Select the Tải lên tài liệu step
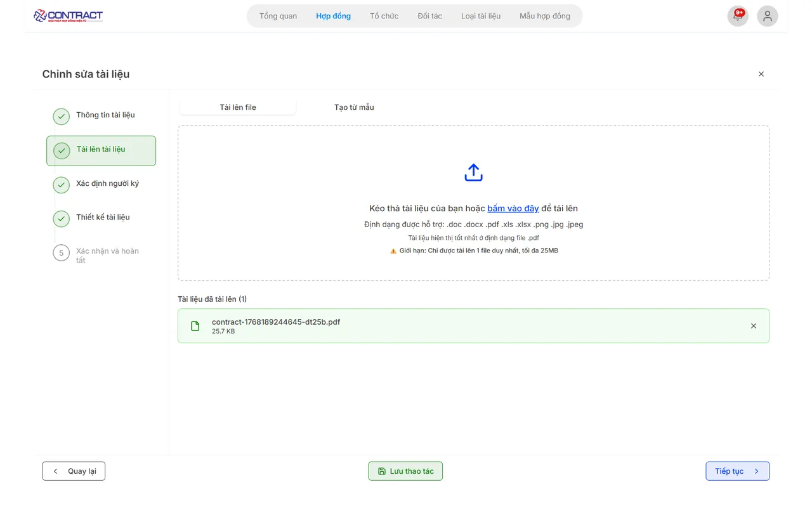 (101, 150)
